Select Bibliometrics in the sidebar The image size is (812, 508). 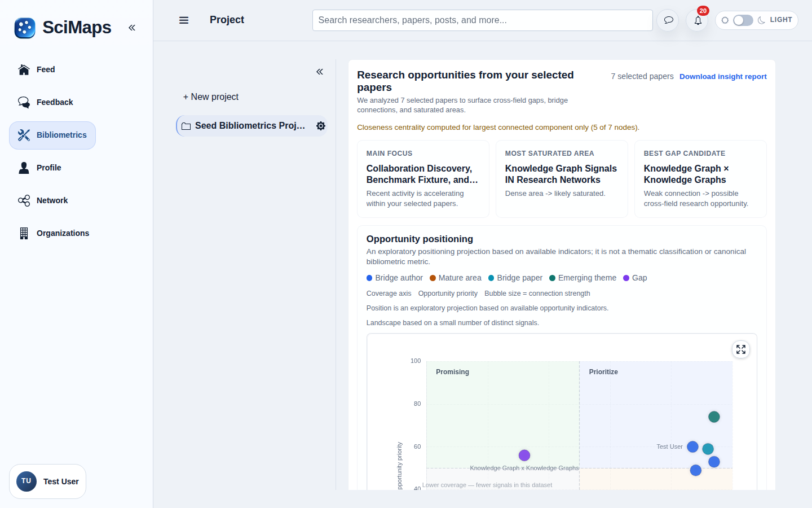point(52,135)
